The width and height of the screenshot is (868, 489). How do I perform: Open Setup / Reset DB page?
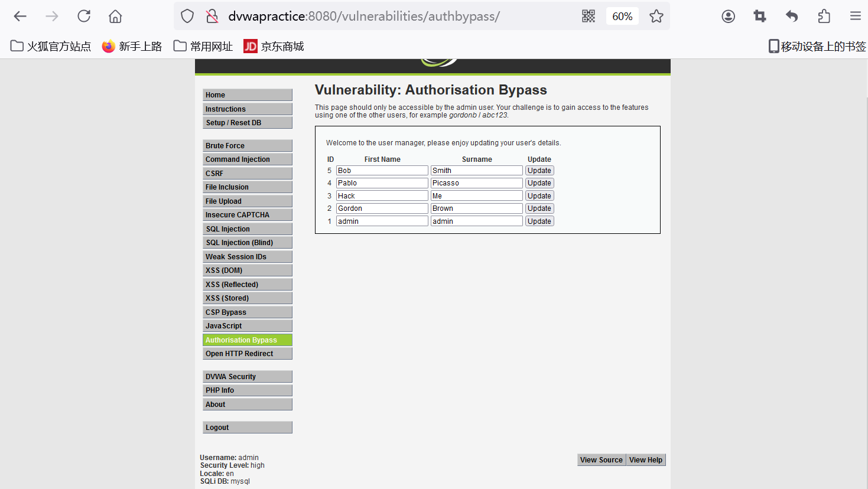pos(248,123)
